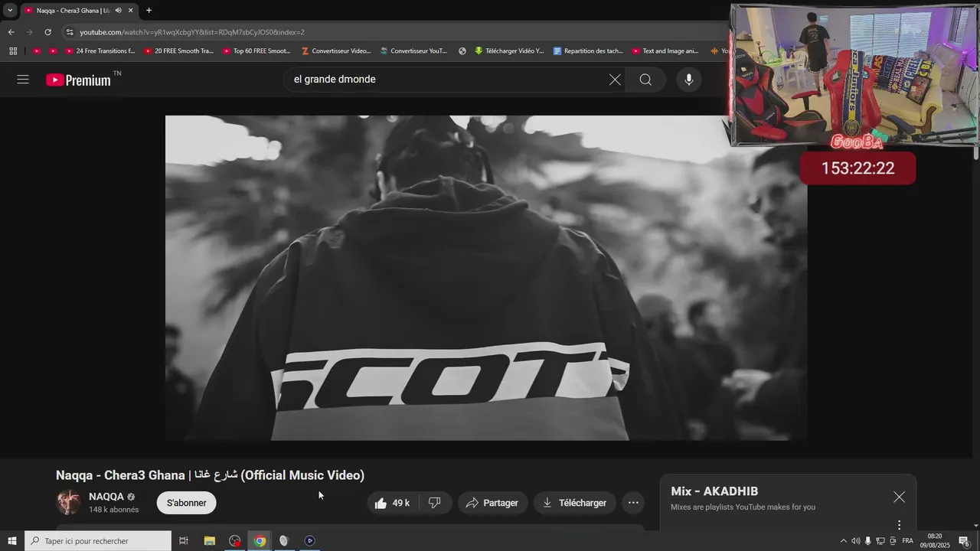The height and width of the screenshot is (551, 980).
Task: Open Windows Task View
Action: click(184, 541)
